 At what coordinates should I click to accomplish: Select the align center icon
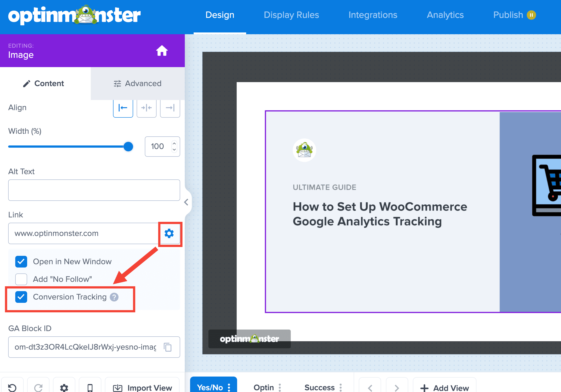point(146,108)
